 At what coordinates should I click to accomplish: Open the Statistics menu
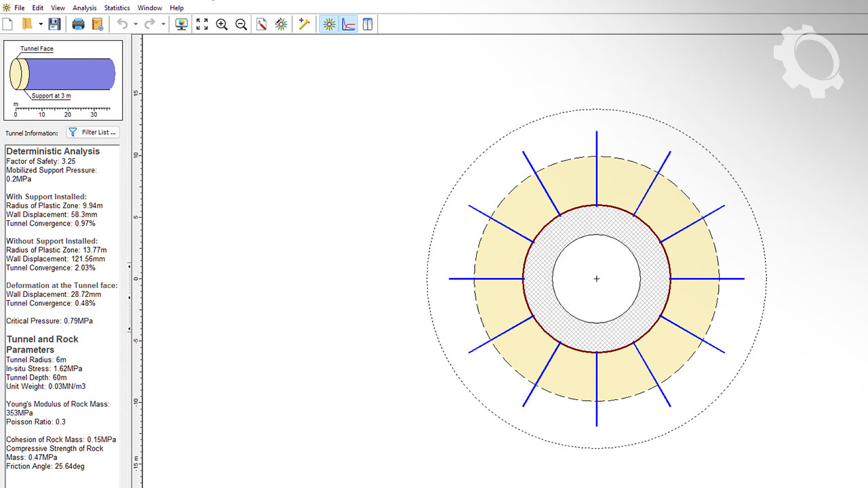(x=117, y=8)
